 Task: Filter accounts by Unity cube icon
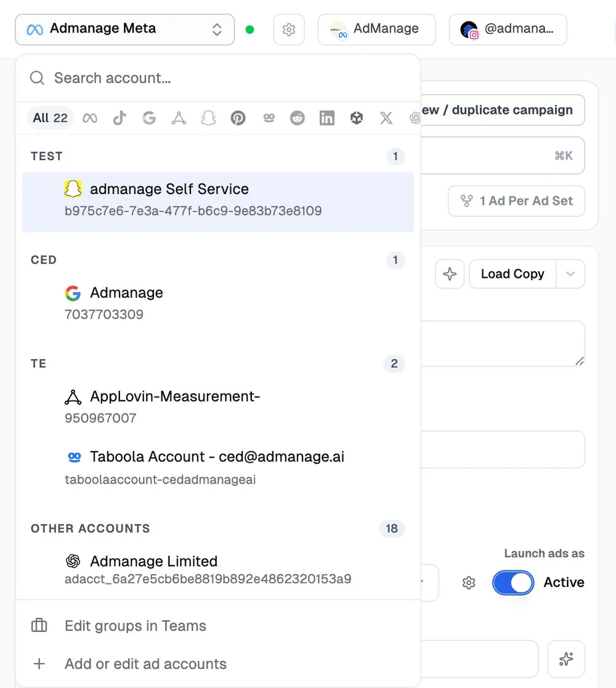pos(357,118)
